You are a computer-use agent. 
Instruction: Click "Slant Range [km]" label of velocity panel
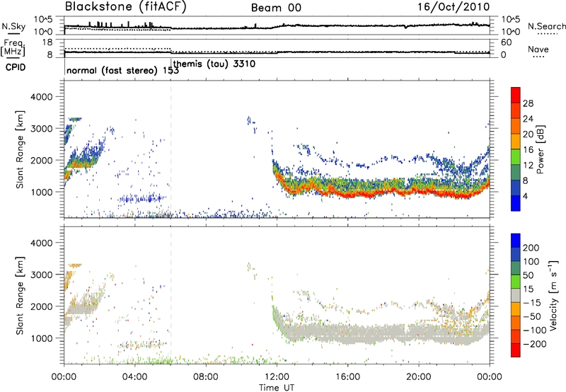(x=20, y=295)
